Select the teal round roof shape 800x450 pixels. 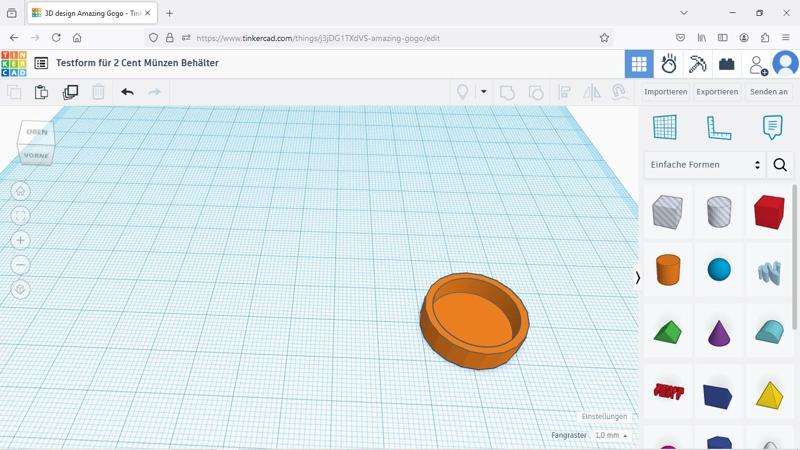(769, 332)
